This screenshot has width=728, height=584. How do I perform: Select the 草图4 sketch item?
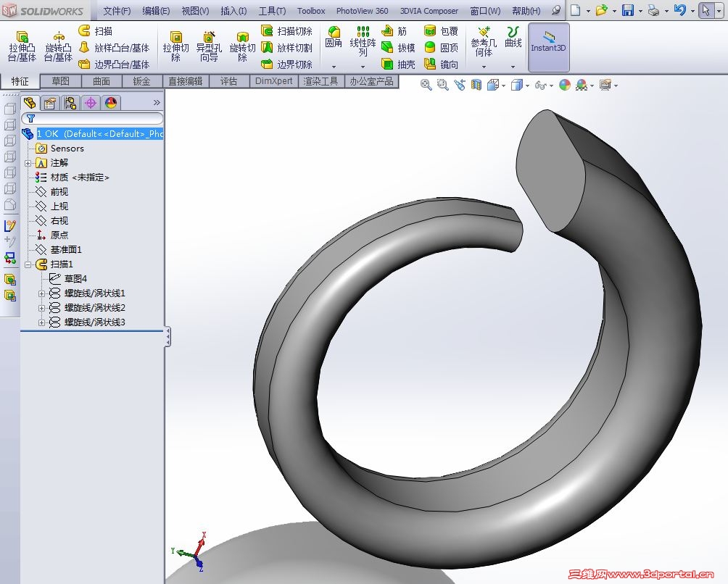coord(67,279)
